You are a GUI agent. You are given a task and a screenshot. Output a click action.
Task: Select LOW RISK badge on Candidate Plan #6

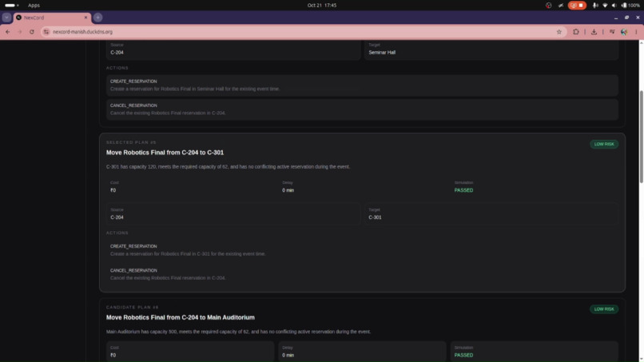(604, 309)
